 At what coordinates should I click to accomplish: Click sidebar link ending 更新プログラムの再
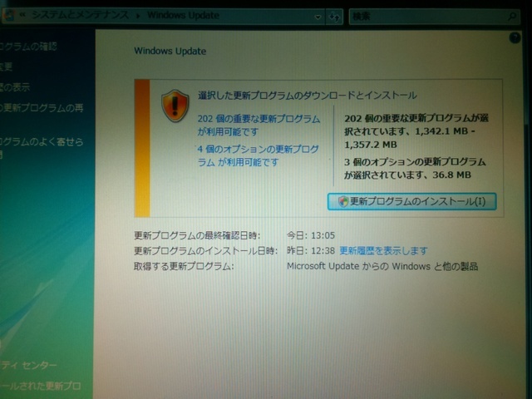click(x=42, y=108)
